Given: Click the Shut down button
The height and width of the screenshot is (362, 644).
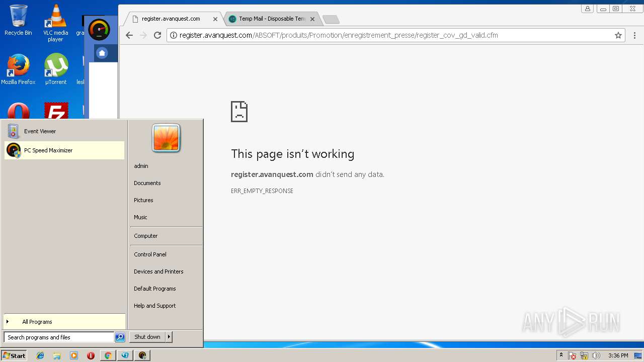Looking at the screenshot, I should (147, 337).
